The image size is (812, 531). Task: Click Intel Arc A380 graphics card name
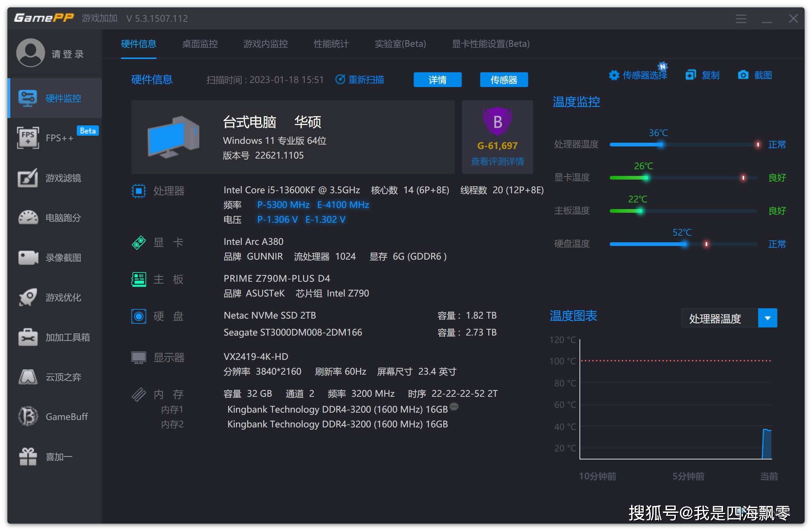[x=254, y=242]
